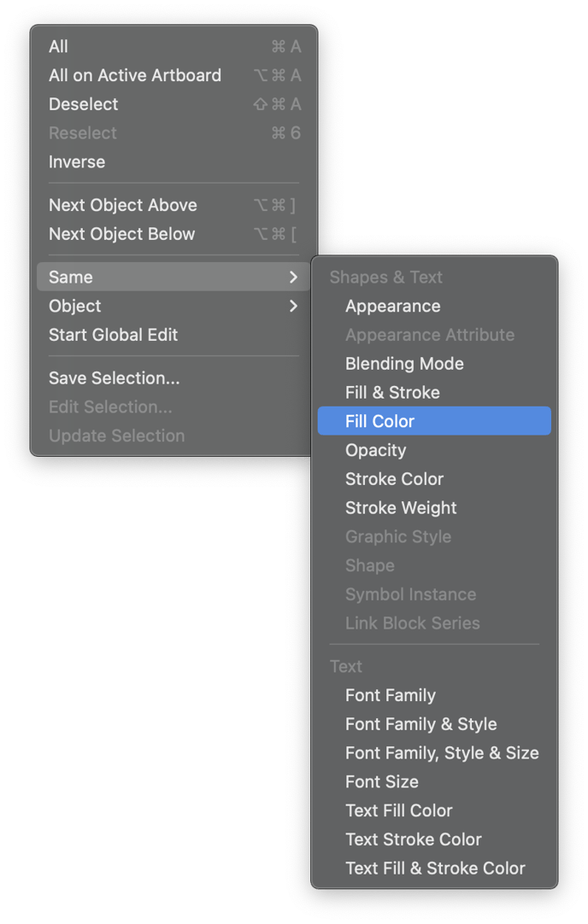The width and height of the screenshot is (588, 924).
Task: Select same Stroke Weight
Action: tap(401, 508)
